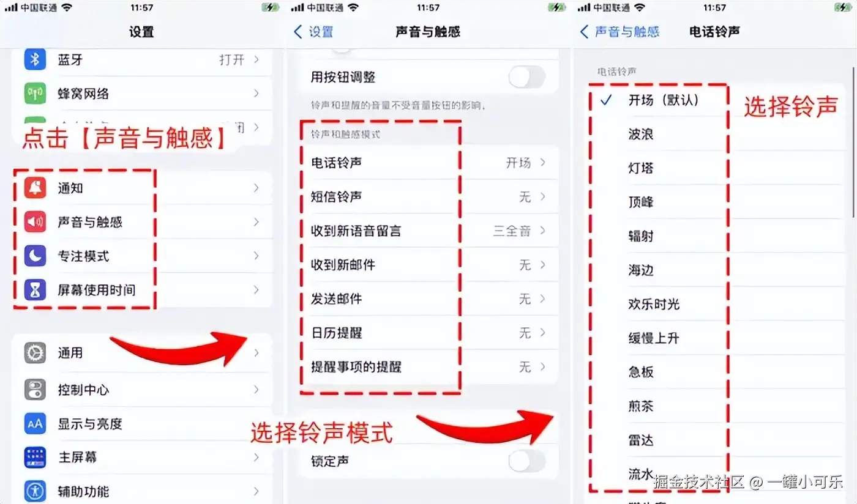Tap the green cellular network icon
Viewport: 857px width, 504px height.
[x=35, y=94]
